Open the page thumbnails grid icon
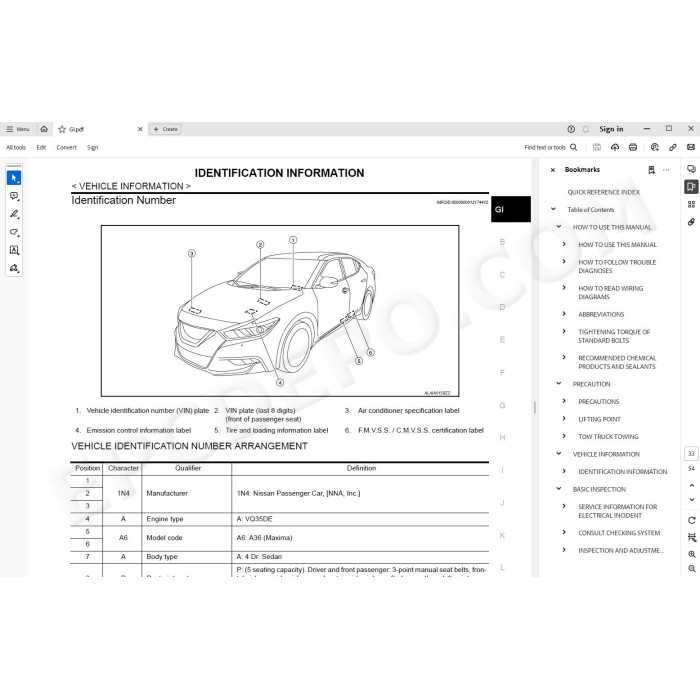Viewport: 700px width, 700px height. (x=691, y=204)
